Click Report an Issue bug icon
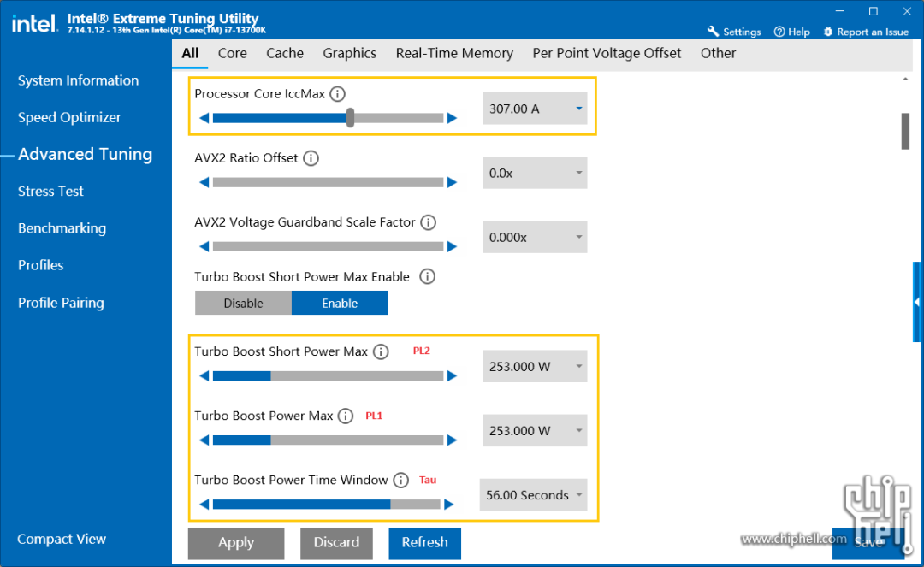 pyautogui.click(x=828, y=32)
